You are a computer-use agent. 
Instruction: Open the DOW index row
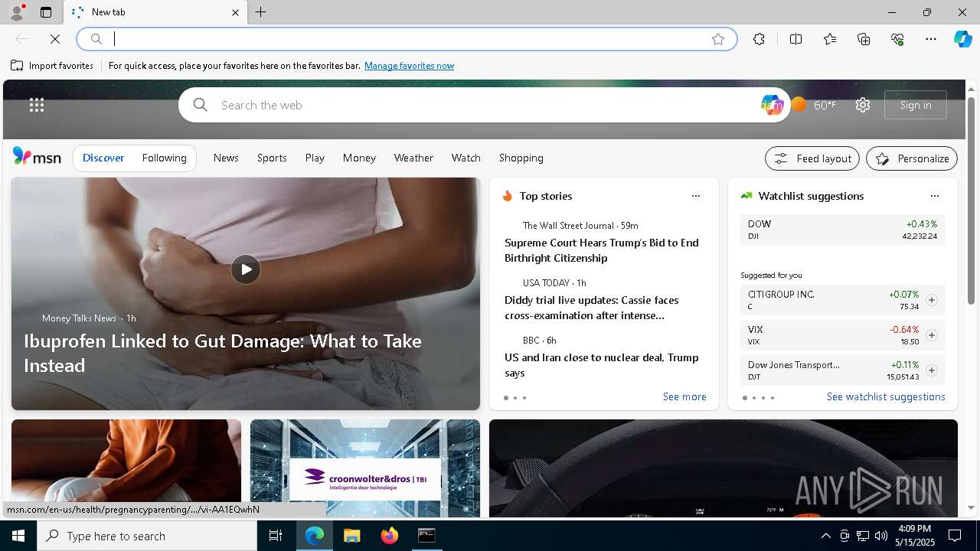point(843,230)
